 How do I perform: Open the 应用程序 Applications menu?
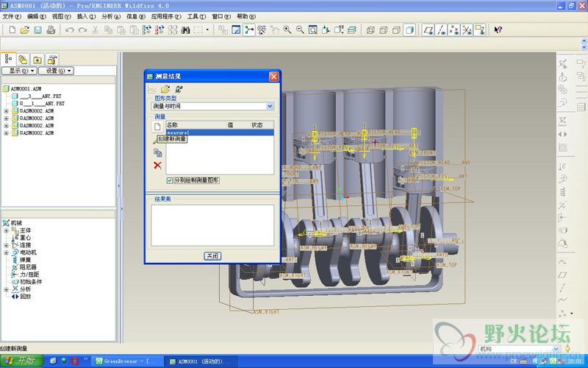166,16
